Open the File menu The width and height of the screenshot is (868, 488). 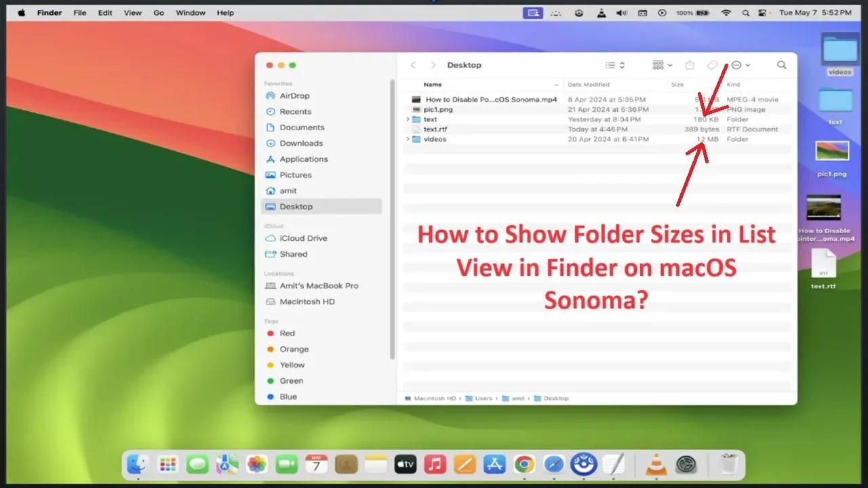pyautogui.click(x=79, y=13)
